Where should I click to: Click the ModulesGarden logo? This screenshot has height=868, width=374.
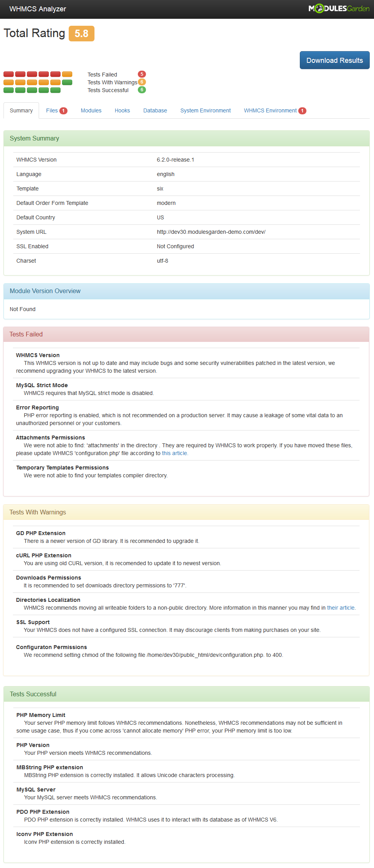click(x=339, y=8)
